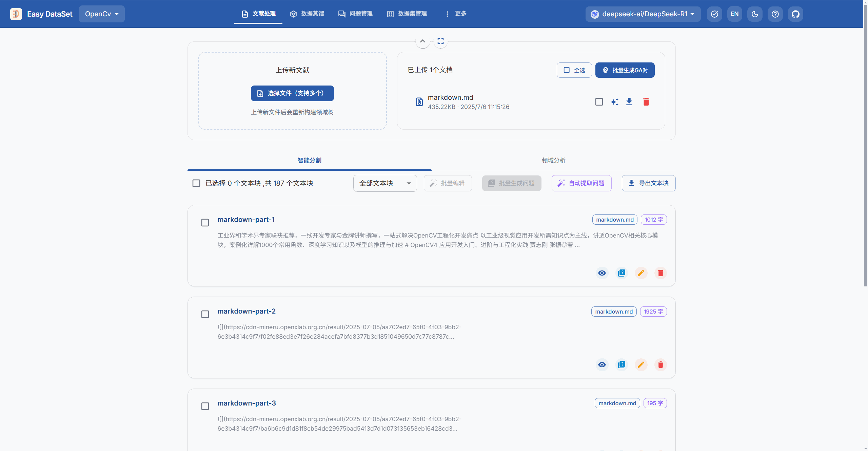This screenshot has height=451, width=868.
Task: Download the markdown.md document
Action: point(629,102)
